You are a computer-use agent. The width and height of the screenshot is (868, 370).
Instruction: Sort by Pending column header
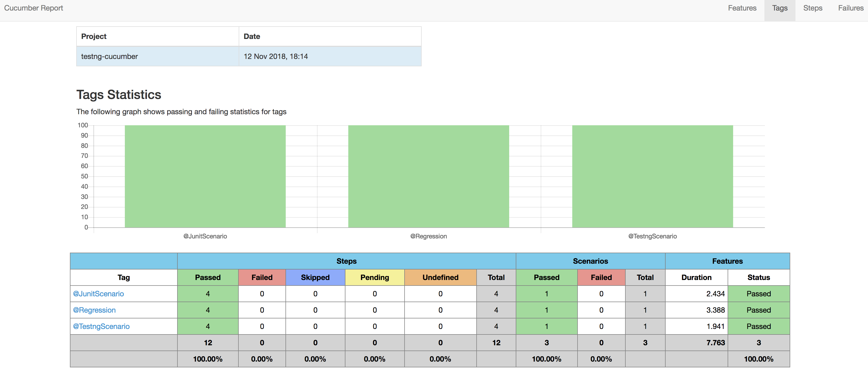[374, 278]
